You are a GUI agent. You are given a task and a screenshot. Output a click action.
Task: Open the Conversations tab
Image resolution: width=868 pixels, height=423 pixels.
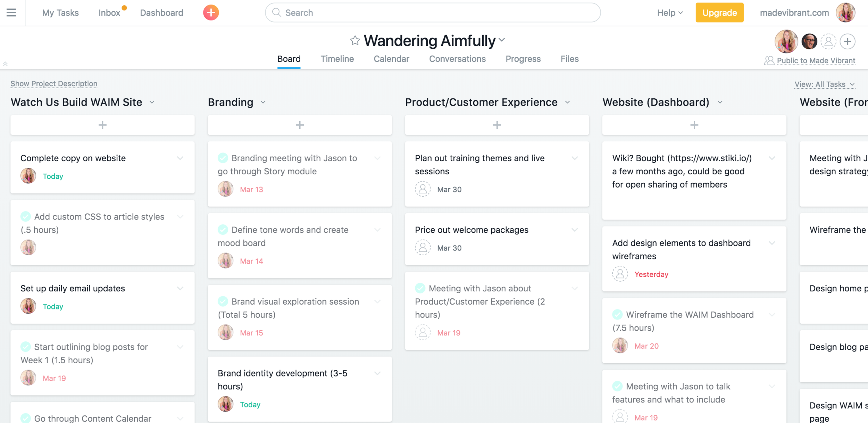pos(457,59)
